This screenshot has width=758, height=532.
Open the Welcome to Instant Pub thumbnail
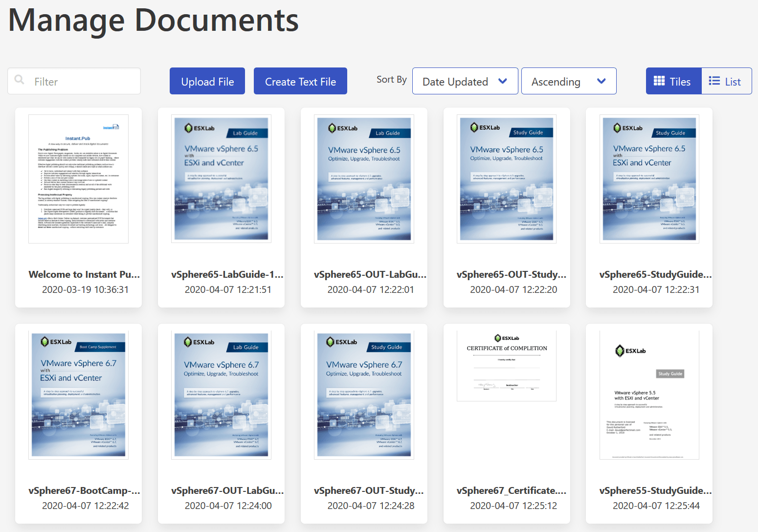(78, 179)
